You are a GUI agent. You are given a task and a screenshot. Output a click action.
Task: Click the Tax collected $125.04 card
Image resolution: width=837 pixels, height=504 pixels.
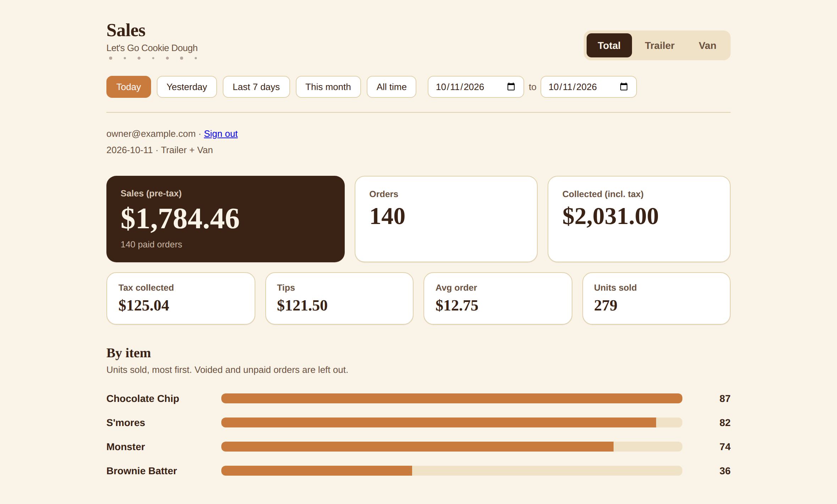tap(181, 298)
